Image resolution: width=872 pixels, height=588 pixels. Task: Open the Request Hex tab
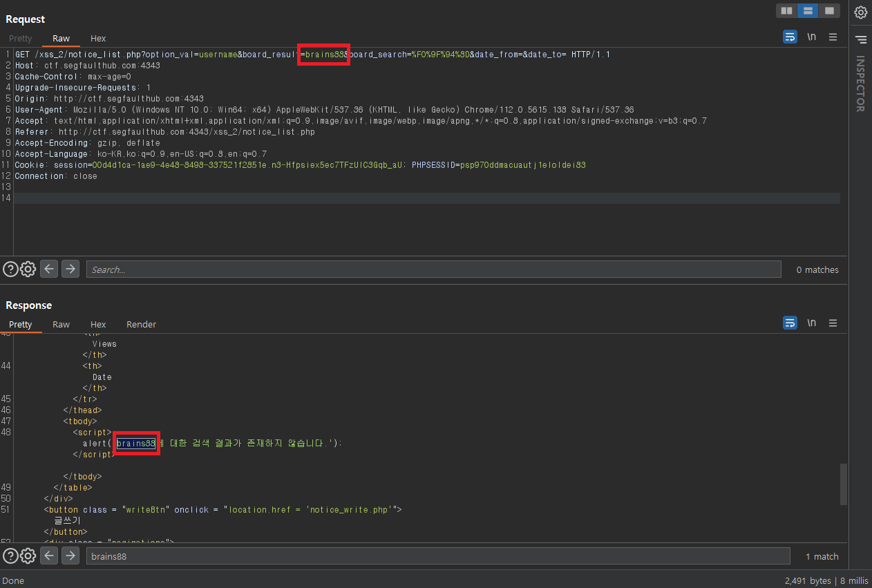point(98,39)
